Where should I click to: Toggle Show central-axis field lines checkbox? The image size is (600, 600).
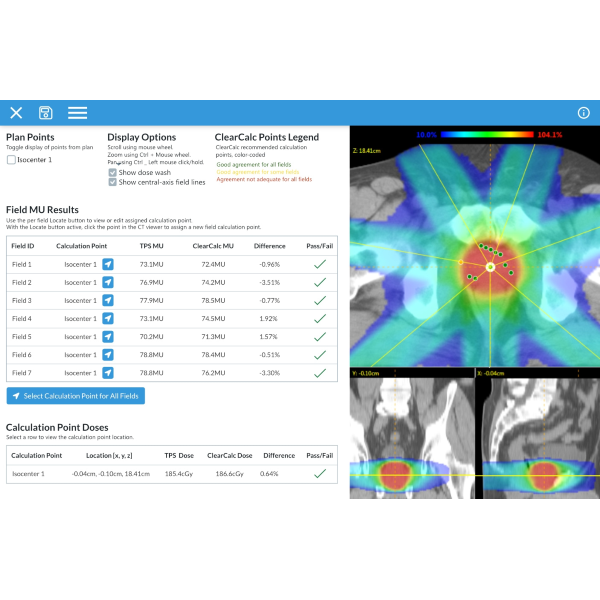[112, 182]
